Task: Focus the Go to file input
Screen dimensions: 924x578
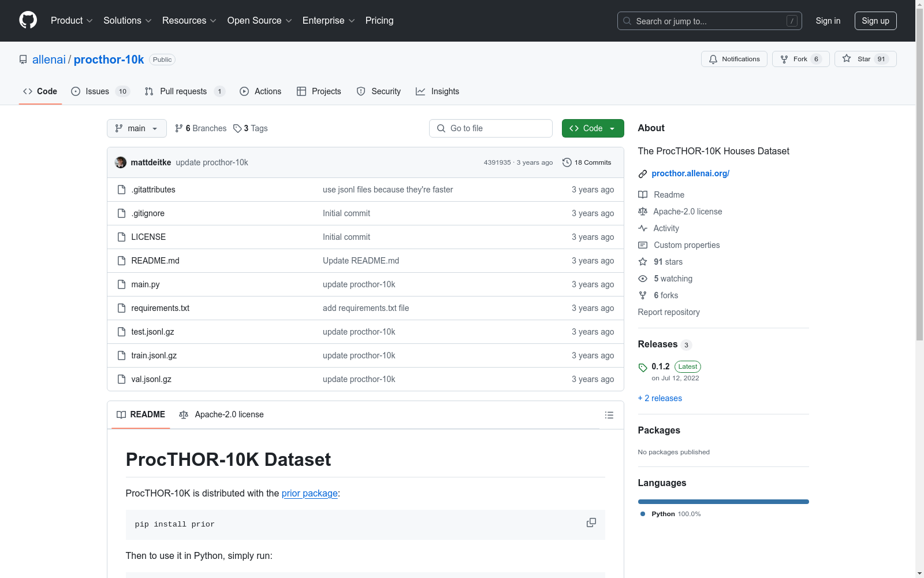Action: pyautogui.click(x=491, y=128)
